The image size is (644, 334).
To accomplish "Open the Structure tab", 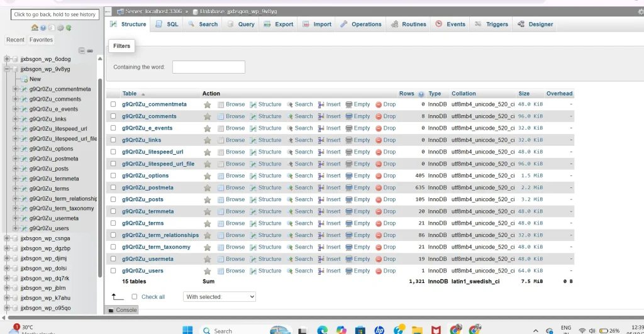I will (128, 25).
